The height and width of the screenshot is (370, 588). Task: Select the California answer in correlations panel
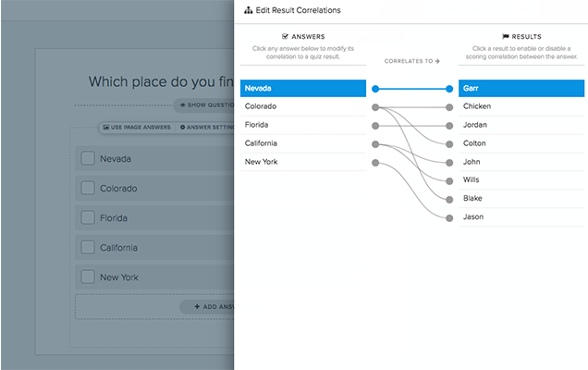point(303,143)
